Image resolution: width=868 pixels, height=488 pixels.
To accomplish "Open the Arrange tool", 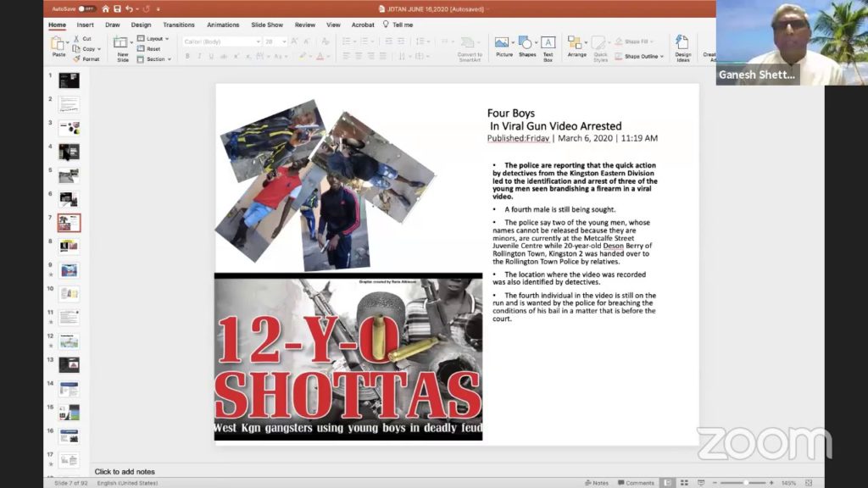I will pos(576,46).
